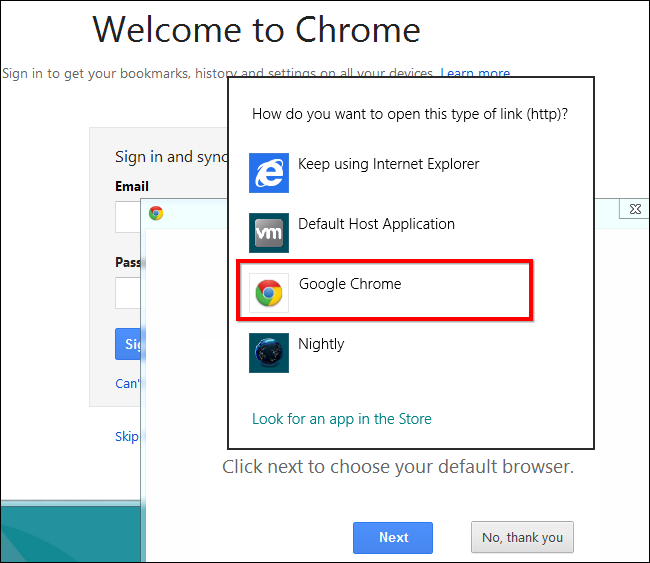Focus the Password input field

coord(128,293)
